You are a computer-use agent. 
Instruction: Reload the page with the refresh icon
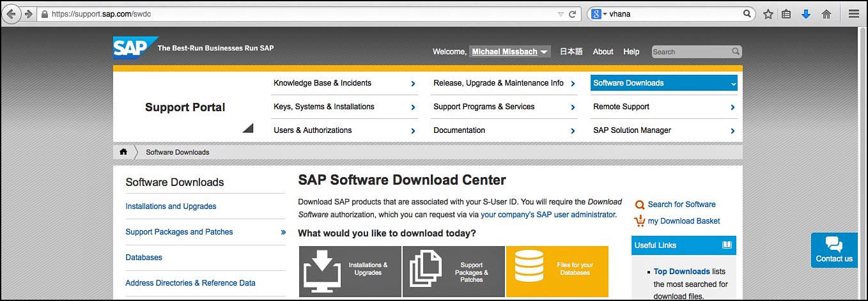click(x=573, y=13)
